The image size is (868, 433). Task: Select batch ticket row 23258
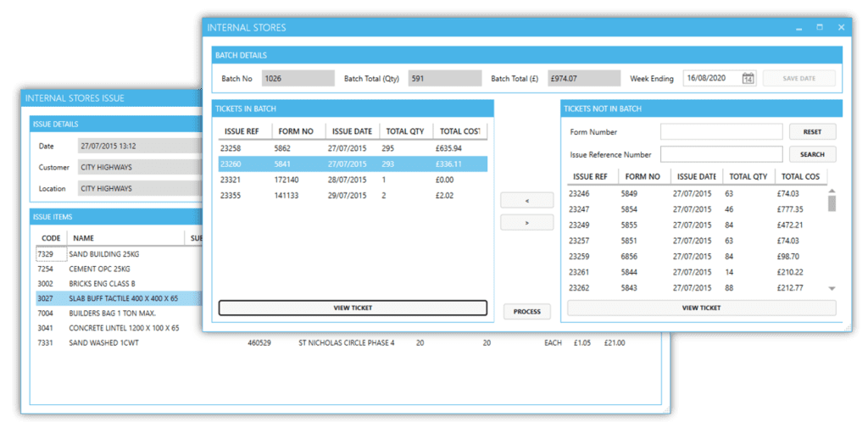tap(353, 148)
